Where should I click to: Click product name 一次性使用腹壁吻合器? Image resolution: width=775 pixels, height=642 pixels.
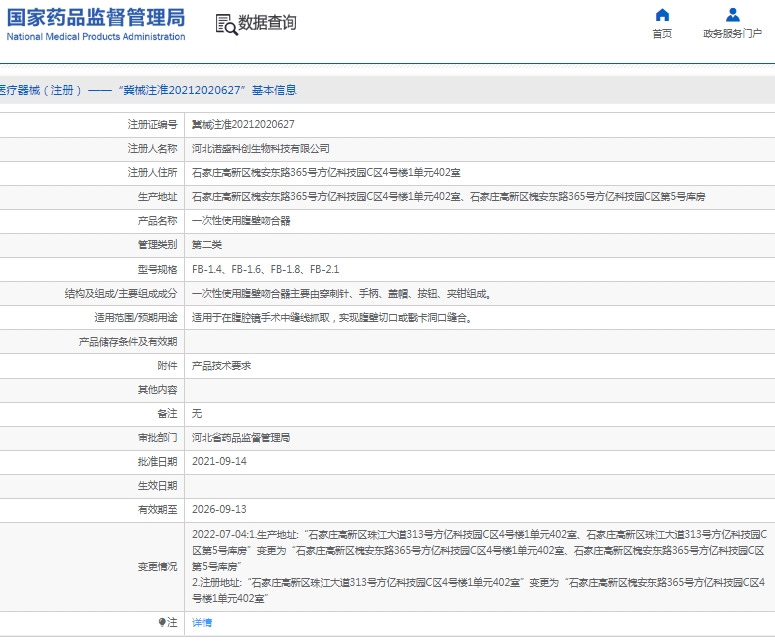click(x=241, y=221)
